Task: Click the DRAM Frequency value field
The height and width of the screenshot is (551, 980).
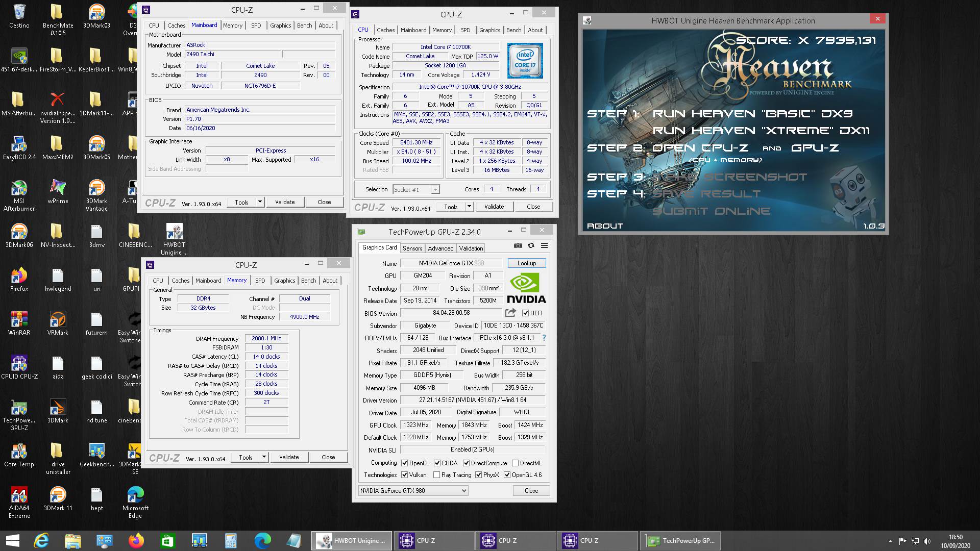Action: click(266, 338)
